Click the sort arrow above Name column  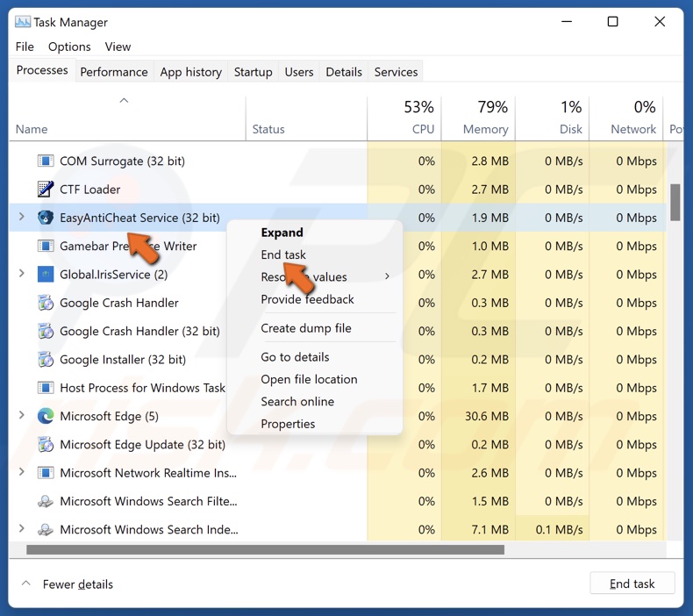pos(125,100)
